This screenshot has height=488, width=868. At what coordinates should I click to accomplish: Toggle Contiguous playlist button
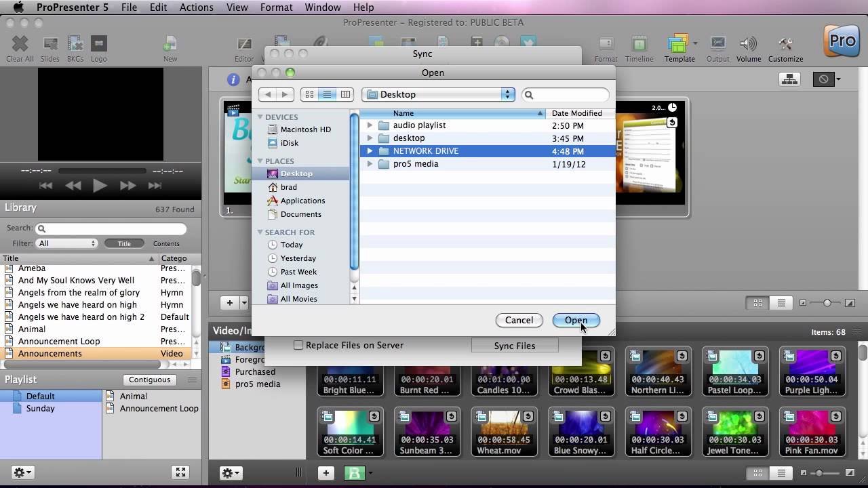[x=150, y=380]
